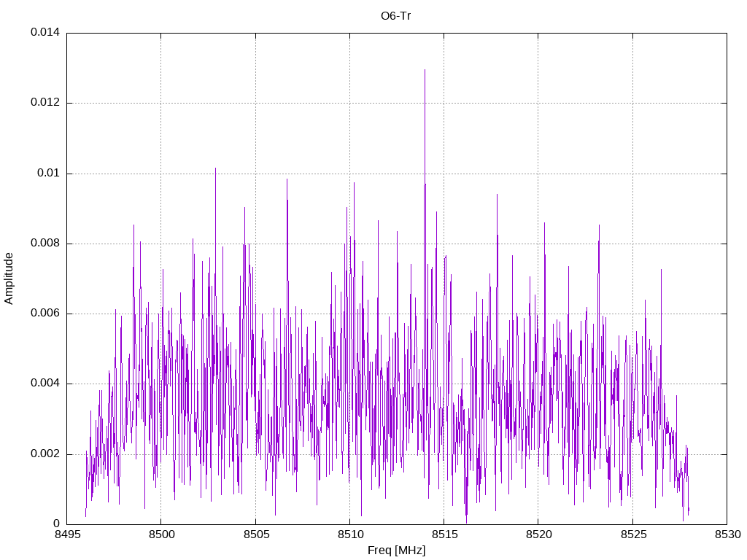The height and width of the screenshot is (560, 747).
Task: Click the plot title O6-Tr
Action: pos(396,16)
